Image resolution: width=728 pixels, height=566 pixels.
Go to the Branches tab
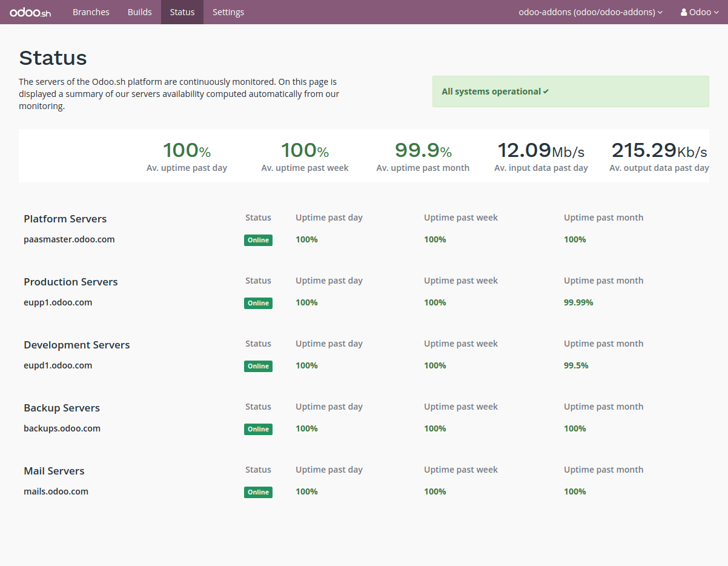91,12
